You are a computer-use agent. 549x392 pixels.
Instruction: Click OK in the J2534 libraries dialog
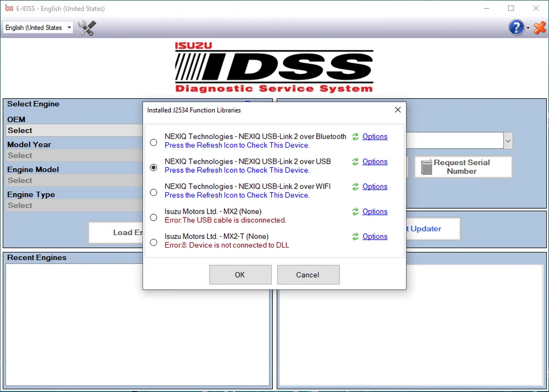tap(240, 275)
